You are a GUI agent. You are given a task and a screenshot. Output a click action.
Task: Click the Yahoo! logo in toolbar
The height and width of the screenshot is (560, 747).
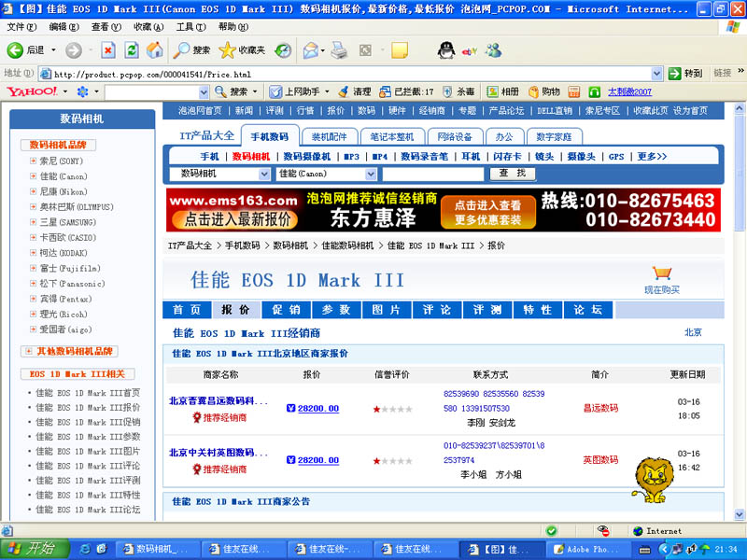(x=32, y=91)
